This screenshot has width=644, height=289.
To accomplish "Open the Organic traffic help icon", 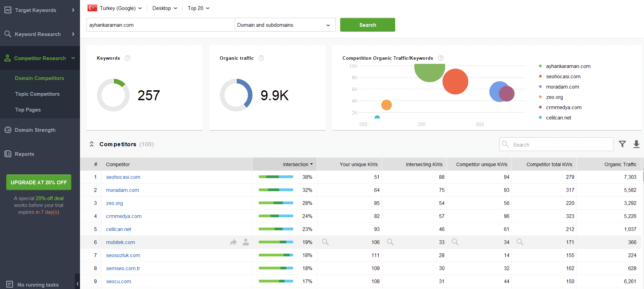I will (x=261, y=58).
